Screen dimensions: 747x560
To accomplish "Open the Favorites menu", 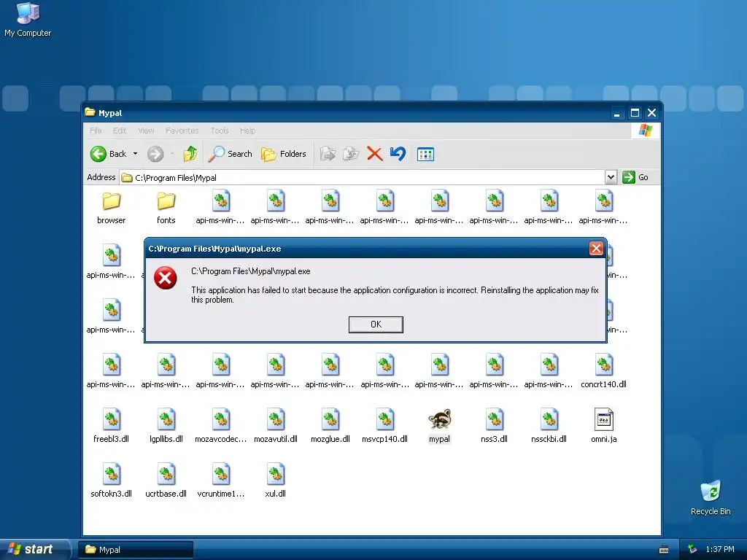I will point(182,131).
